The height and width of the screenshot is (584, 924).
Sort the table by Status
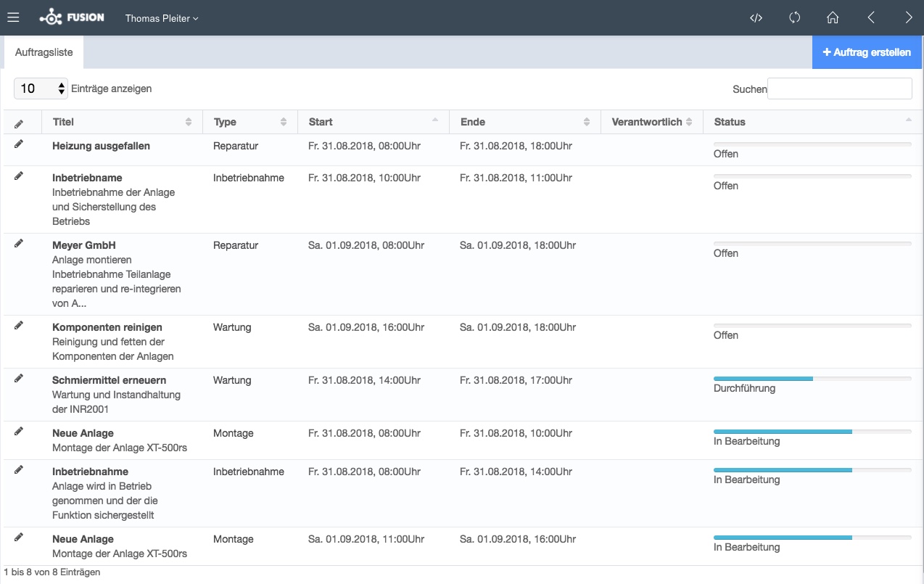pyautogui.click(x=812, y=122)
